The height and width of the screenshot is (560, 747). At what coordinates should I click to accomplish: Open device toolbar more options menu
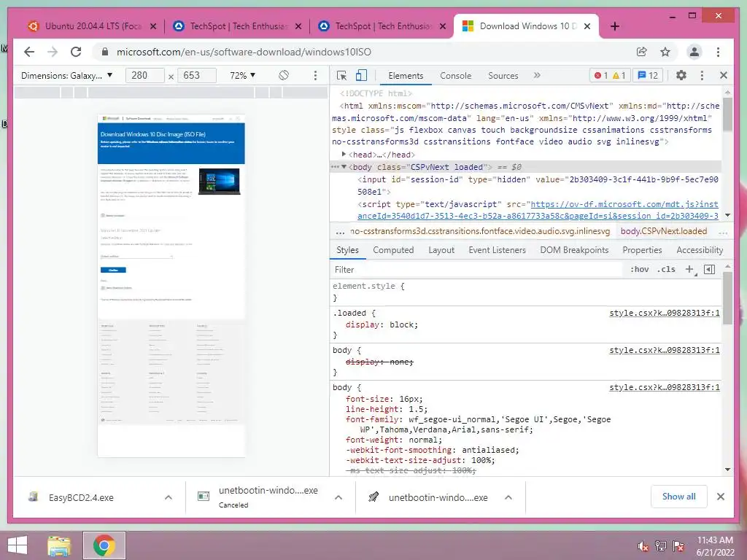315,75
